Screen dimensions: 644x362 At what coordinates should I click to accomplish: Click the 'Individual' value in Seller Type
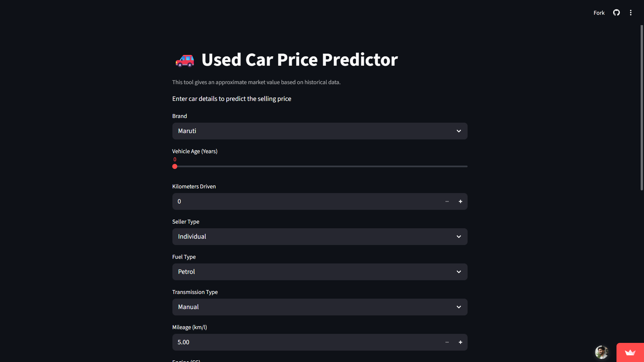pos(192,237)
